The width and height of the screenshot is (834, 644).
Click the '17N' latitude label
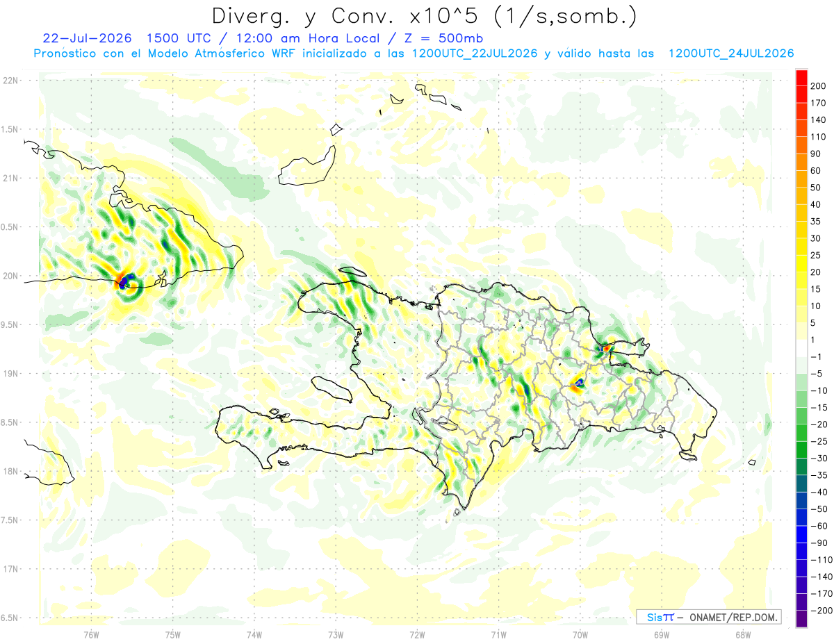(10, 569)
